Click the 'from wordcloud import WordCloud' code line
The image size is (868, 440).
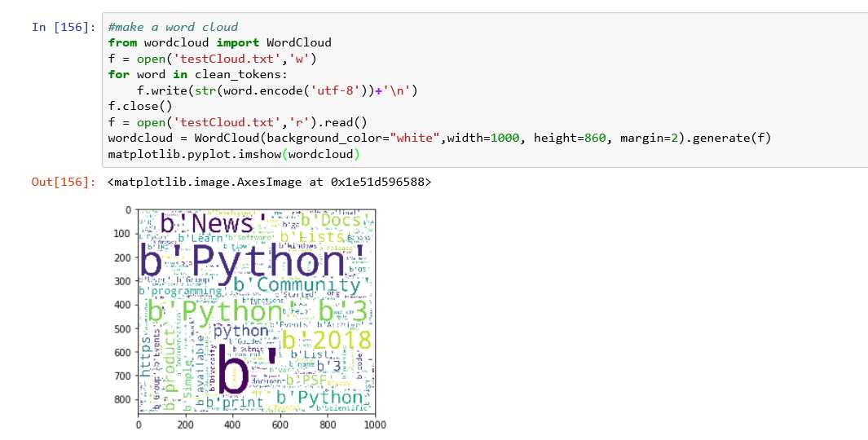coord(220,42)
